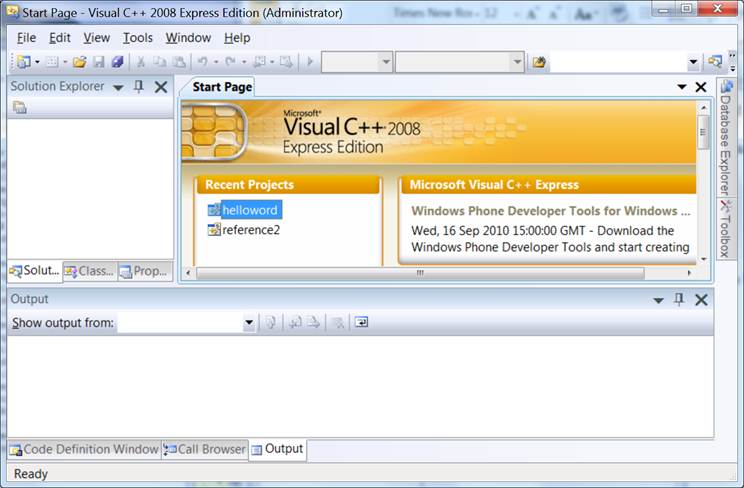The height and width of the screenshot is (488, 744).
Task: Open Solution Explorer window position dropdown
Action: (118, 87)
